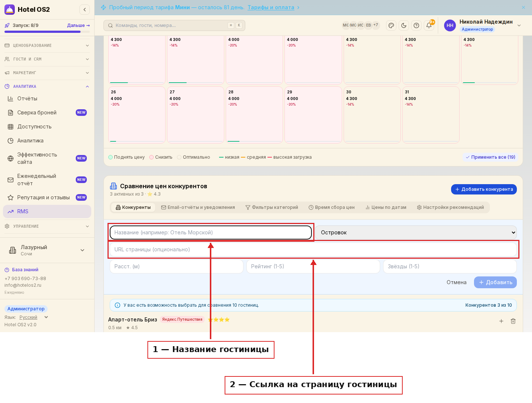The height and width of the screenshot is (403, 532).
Task: Open Время сбора цен tab
Action: click(331, 207)
